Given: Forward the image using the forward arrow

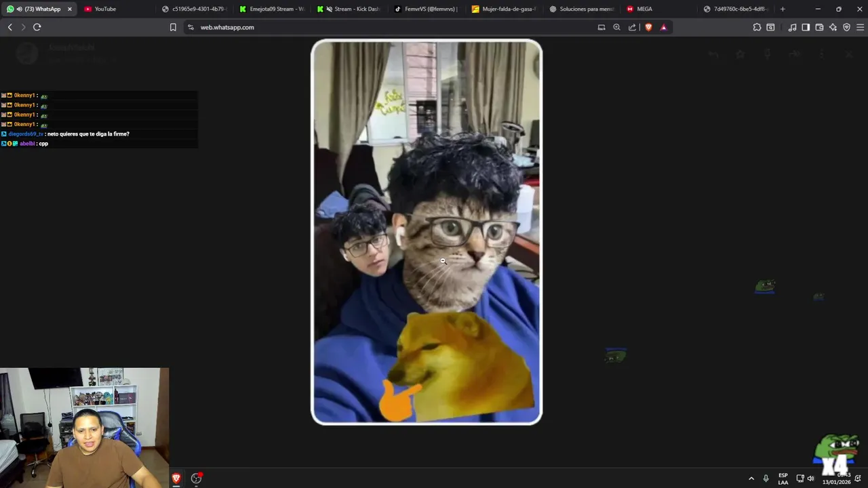Looking at the screenshot, I should [795, 54].
